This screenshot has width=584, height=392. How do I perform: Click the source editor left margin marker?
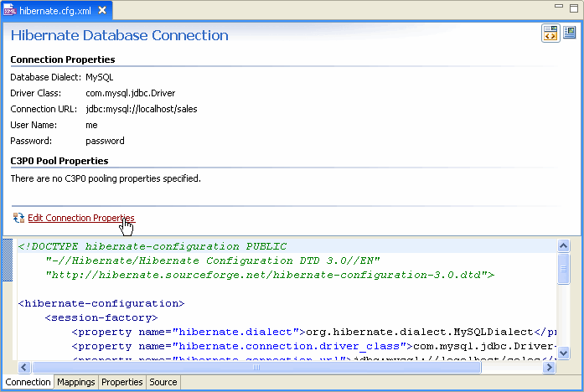tap(8, 260)
